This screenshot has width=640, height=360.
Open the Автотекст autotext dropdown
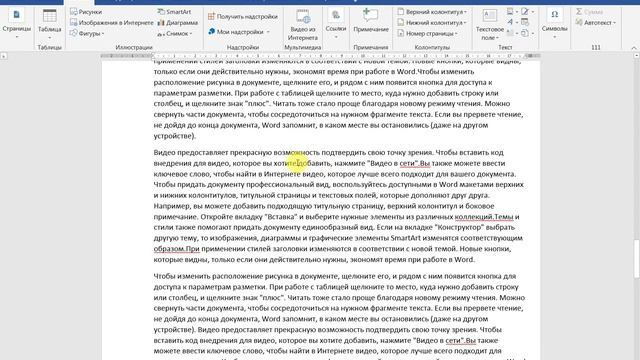point(596,23)
